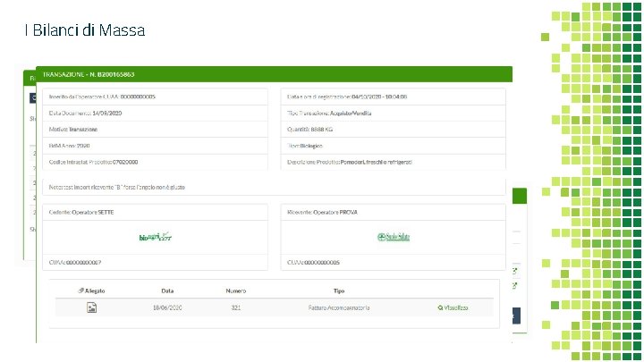Select the CUAA: 00000000007 row
644x362 pixels.
coord(156,262)
